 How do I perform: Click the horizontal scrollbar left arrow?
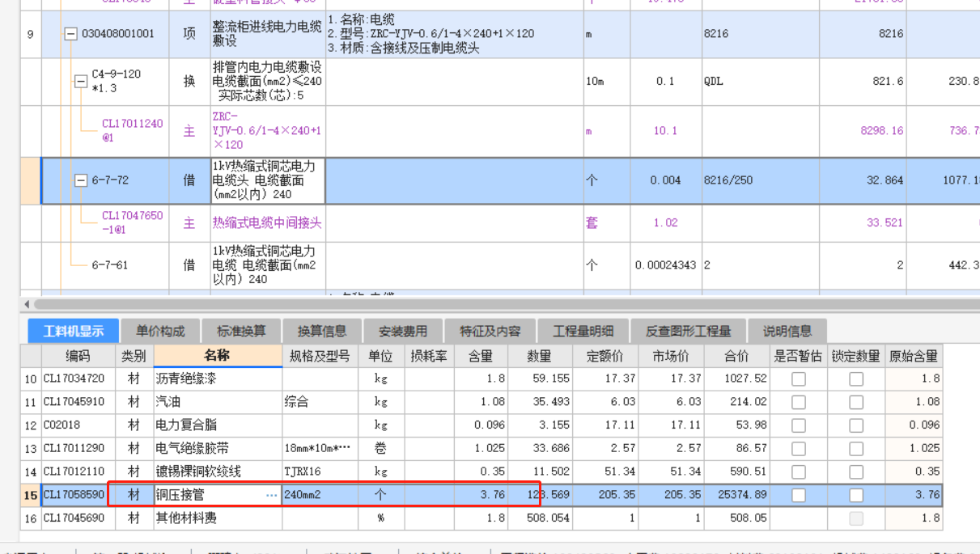point(28,304)
